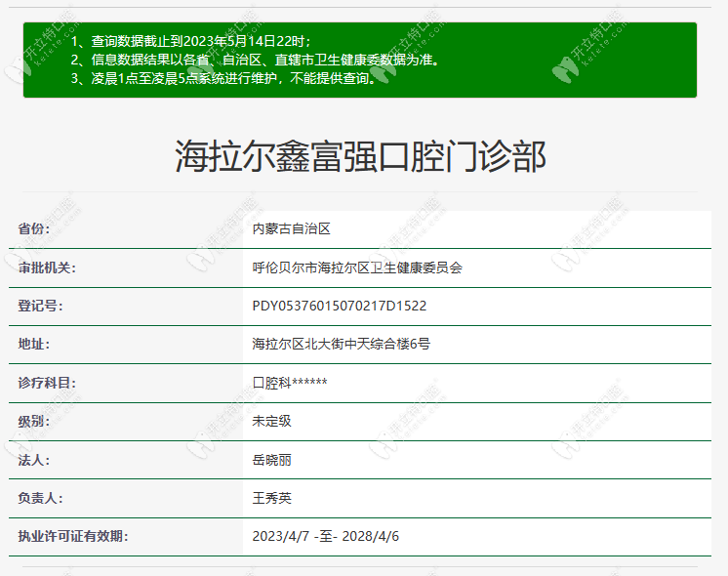Select the 地址 row label
The image size is (728, 576).
[33, 344]
